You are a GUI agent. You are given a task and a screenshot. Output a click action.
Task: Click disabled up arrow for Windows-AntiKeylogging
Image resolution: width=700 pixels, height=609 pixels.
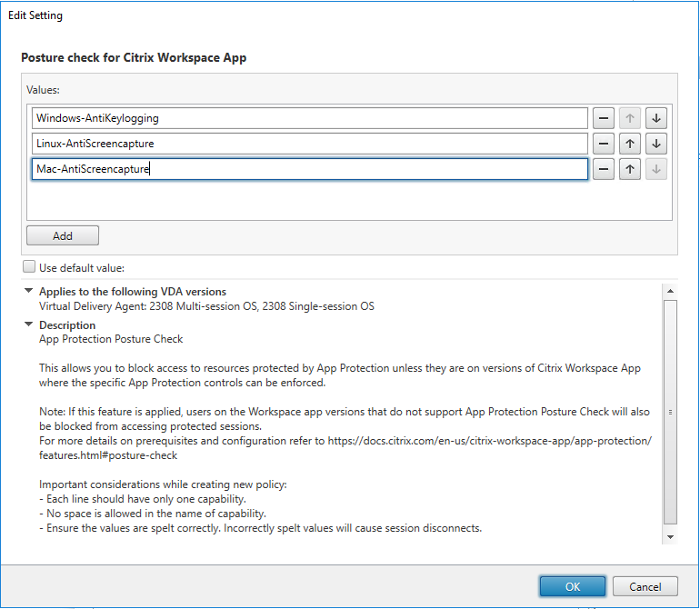629,118
